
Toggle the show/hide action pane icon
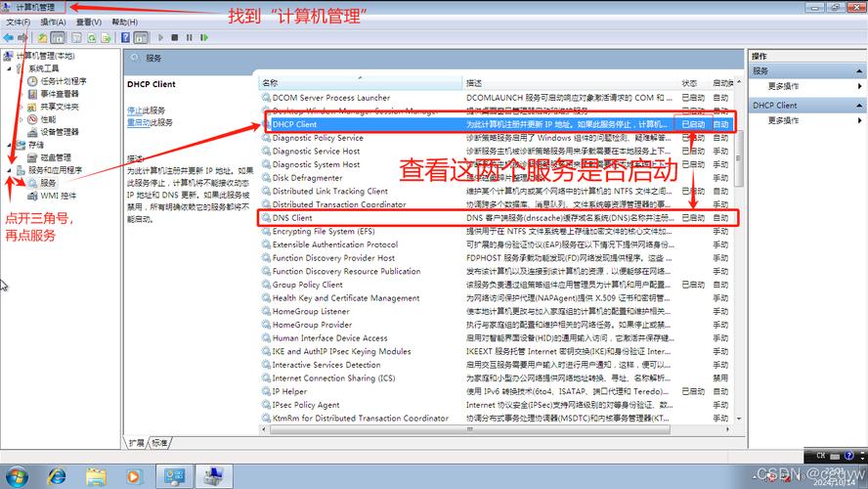coord(141,38)
